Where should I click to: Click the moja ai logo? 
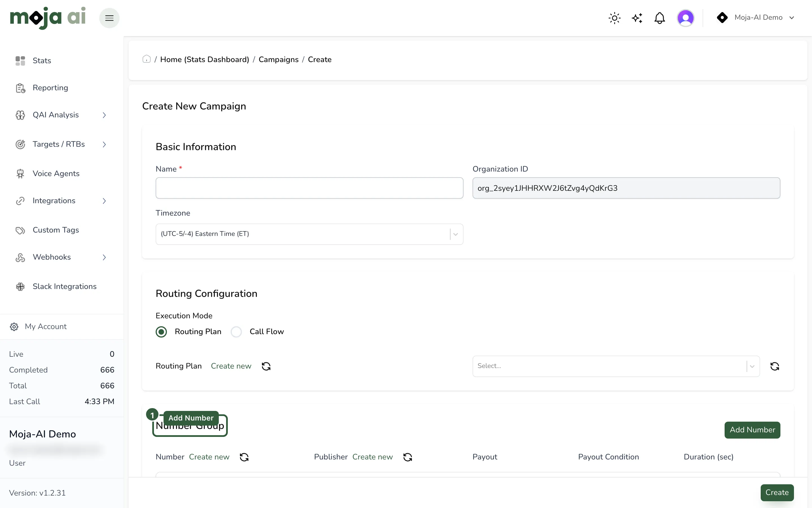tap(48, 18)
